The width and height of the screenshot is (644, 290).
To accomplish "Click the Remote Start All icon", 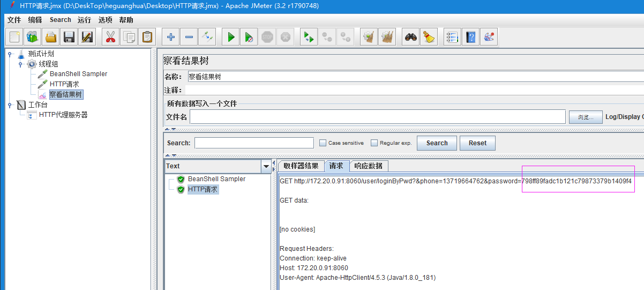I will [309, 37].
